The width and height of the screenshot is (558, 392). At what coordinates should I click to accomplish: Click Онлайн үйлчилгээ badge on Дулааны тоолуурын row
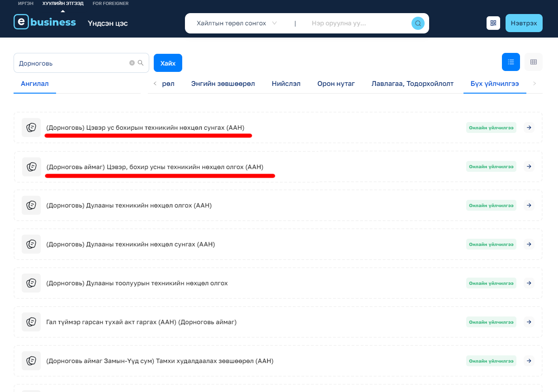[491, 283]
